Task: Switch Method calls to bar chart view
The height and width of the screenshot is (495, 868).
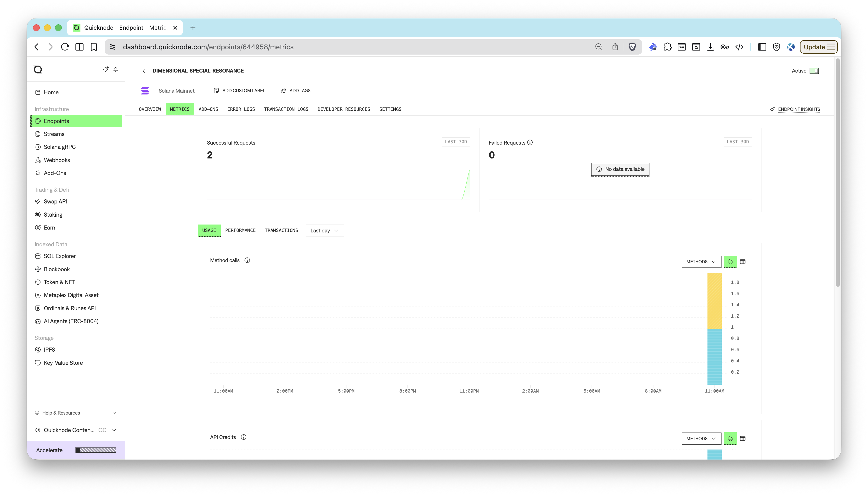Action: (x=730, y=262)
